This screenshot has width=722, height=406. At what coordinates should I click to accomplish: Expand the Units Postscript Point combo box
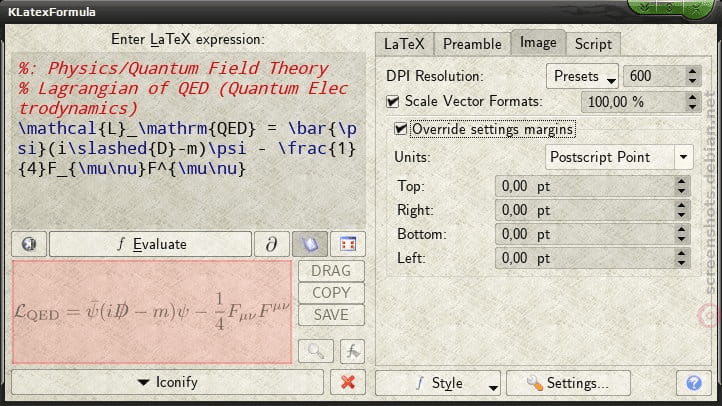[x=619, y=157]
